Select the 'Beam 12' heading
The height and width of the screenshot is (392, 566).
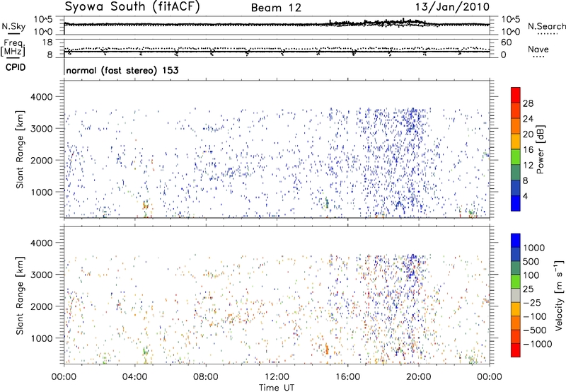coord(276,8)
